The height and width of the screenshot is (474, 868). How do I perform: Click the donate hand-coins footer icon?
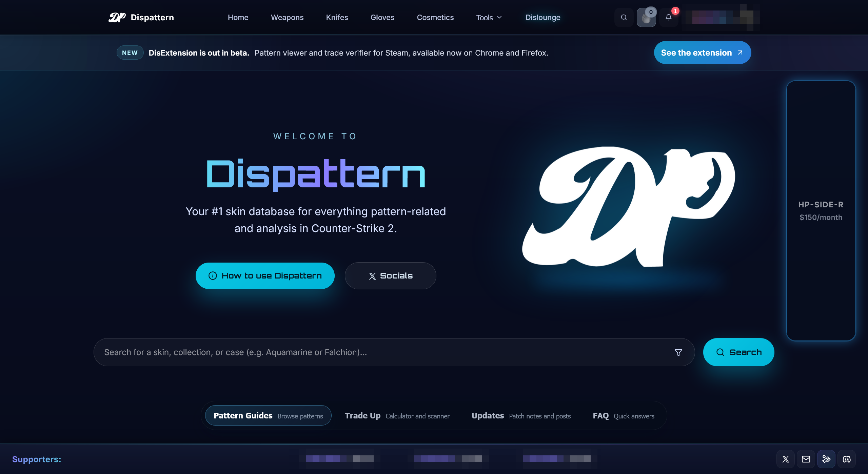[826, 459]
